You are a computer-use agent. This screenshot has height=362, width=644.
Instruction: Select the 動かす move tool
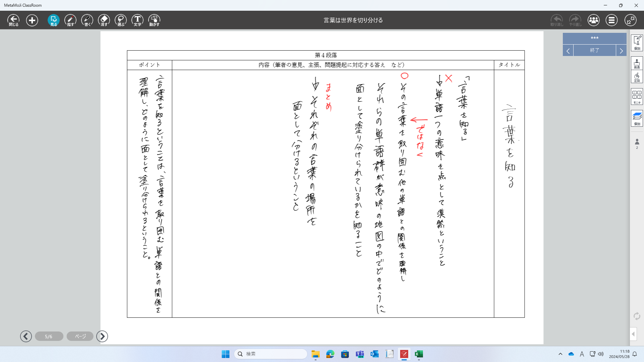point(154,20)
